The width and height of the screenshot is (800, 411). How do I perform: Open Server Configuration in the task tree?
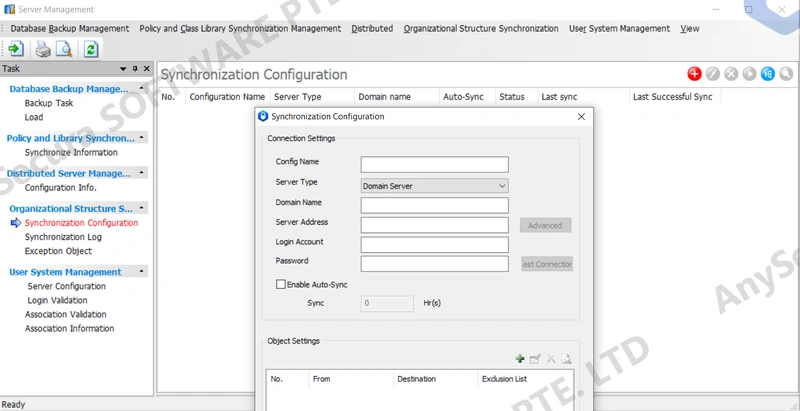(67, 287)
